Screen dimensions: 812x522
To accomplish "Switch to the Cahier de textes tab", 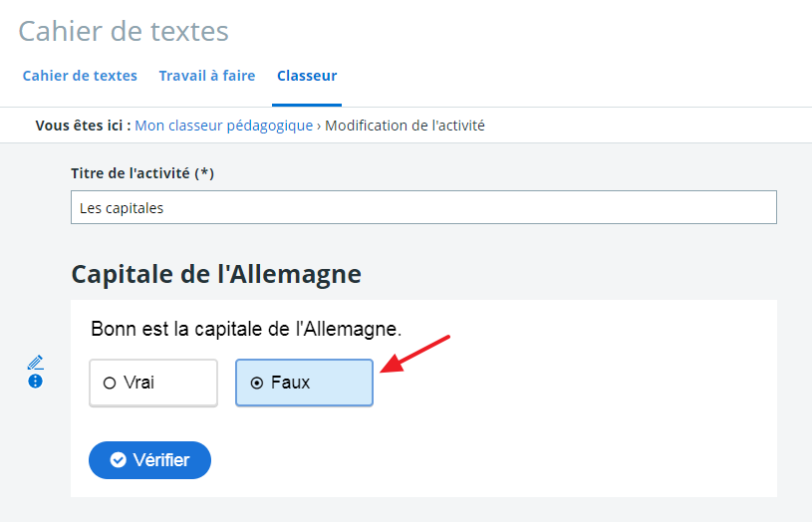I will [x=80, y=76].
